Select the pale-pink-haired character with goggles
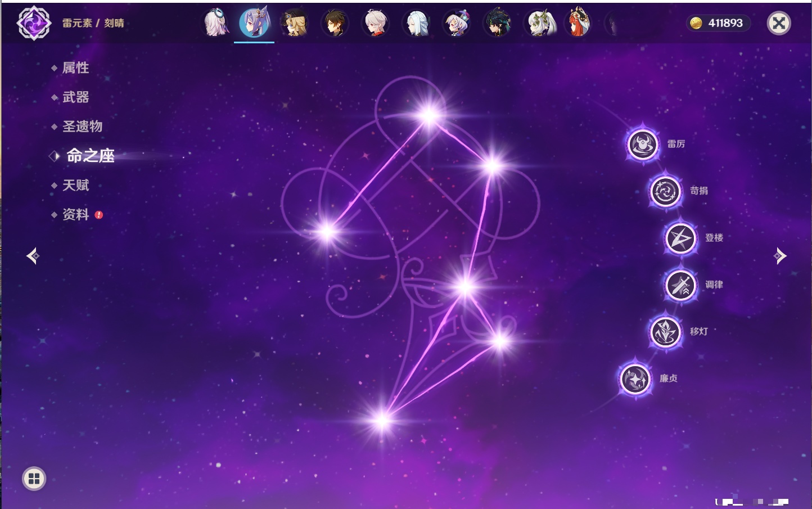The height and width of the screenshot is (509, 812). [216, 23]
